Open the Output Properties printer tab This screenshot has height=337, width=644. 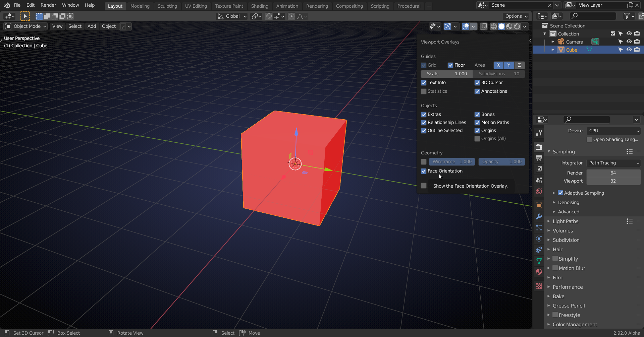(539, 158)
